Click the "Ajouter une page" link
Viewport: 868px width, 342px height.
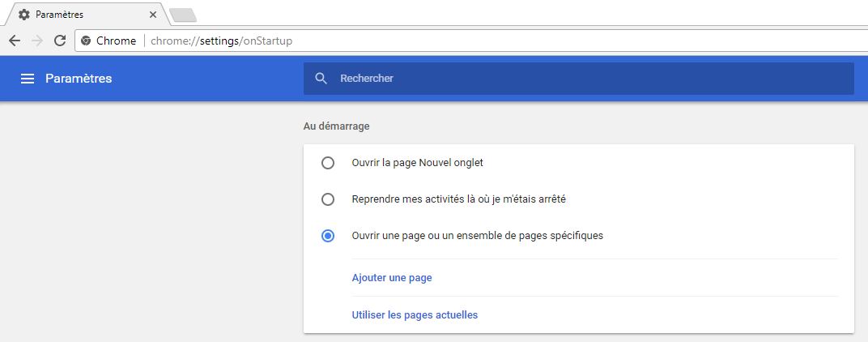392,278
